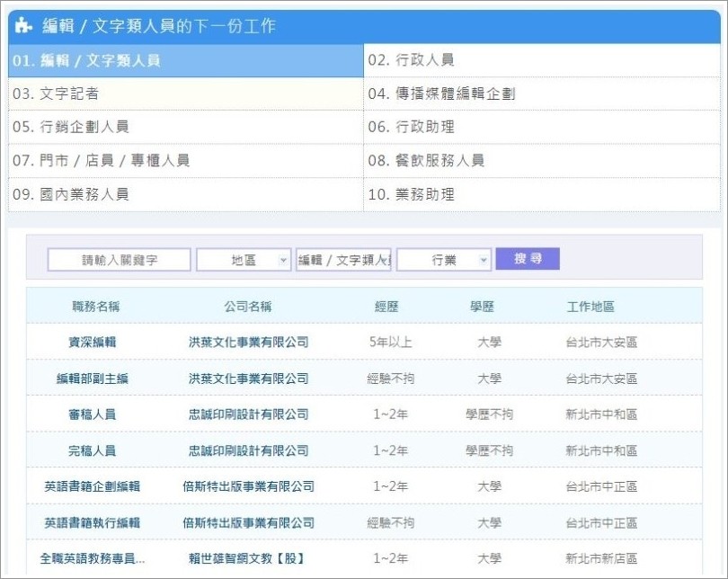The width and height of the screenshot is (728, 579).
Task: Open 03. 文字記者 category
Action: click(x=56, y=94)
